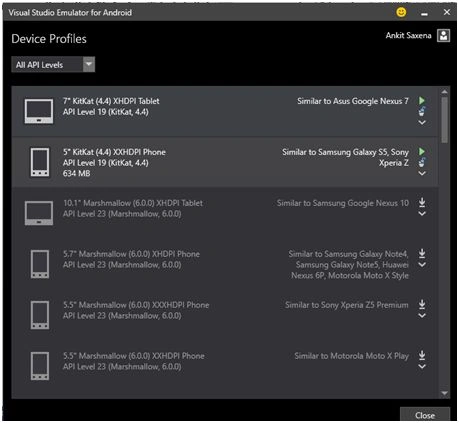Screen dimensions: 459x423
Task: Start the 7" KitKat XHDPI Tablet emulator
Action: coord(422,100)
